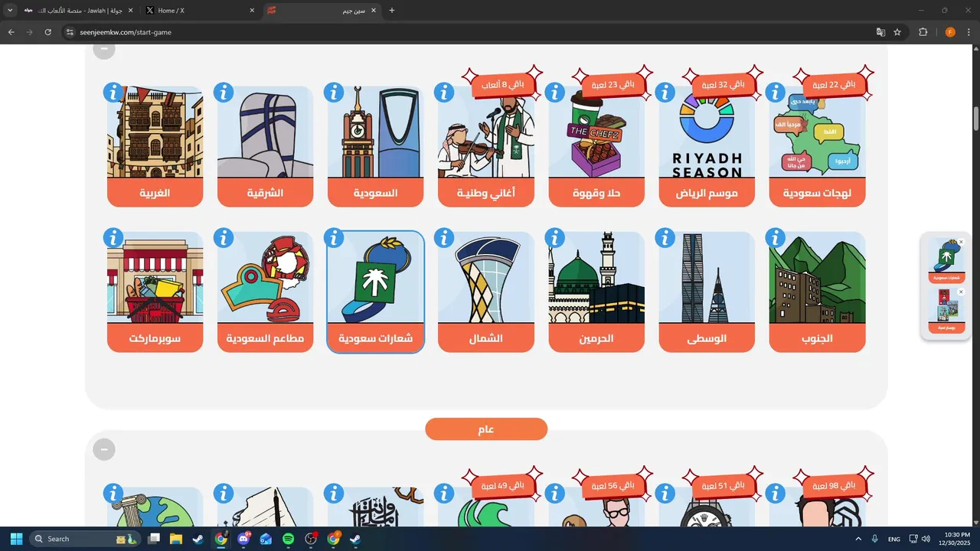The height and width of the screenshot is (551, 980).
Task: Open شعارات سعودية thumbnail in side panel
Action: tap(946, 259)
